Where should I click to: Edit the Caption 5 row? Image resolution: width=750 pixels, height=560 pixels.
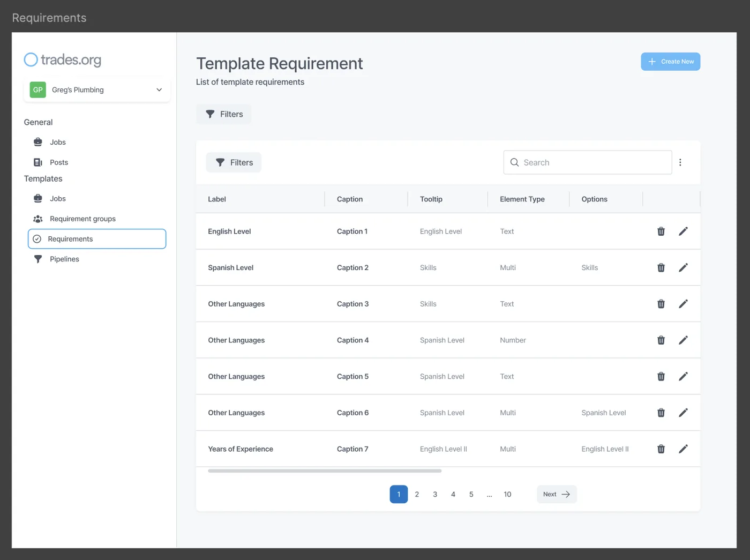click(x=683, y=377)
